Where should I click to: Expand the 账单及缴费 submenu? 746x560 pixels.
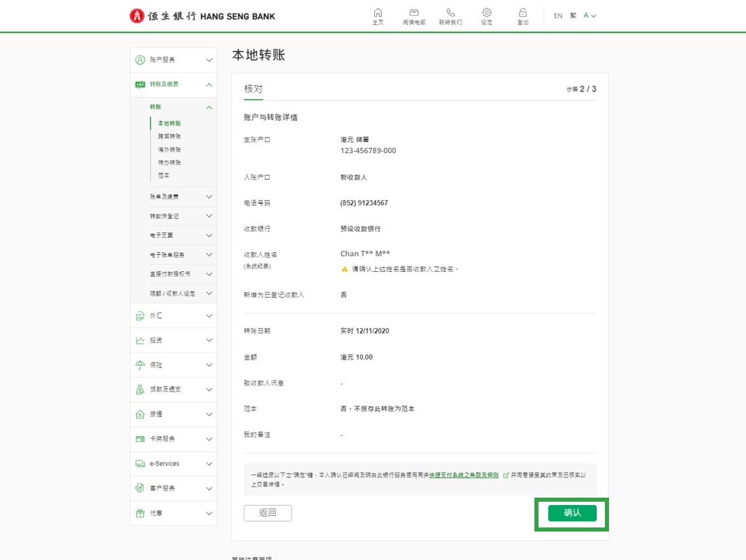coord(209,197)
